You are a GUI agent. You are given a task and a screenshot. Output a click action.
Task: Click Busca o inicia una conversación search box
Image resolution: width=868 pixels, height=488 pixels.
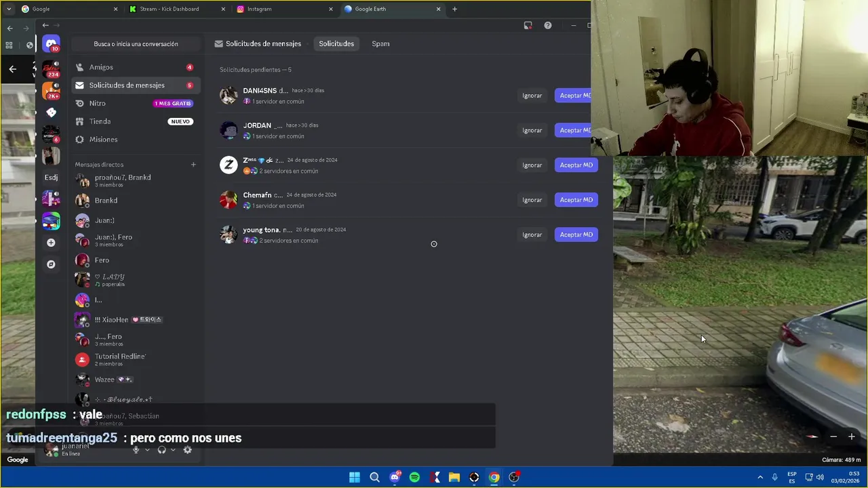click(x=136, y=44)
